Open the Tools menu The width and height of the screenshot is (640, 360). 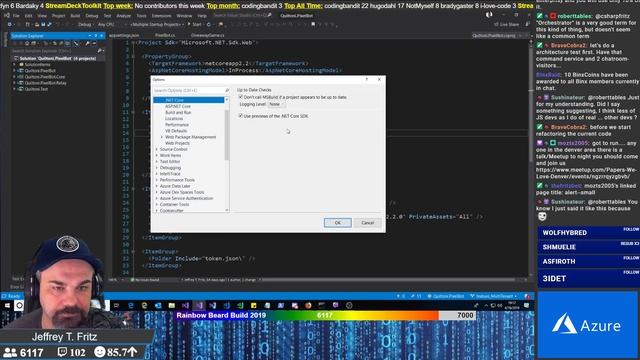(141, 16)
